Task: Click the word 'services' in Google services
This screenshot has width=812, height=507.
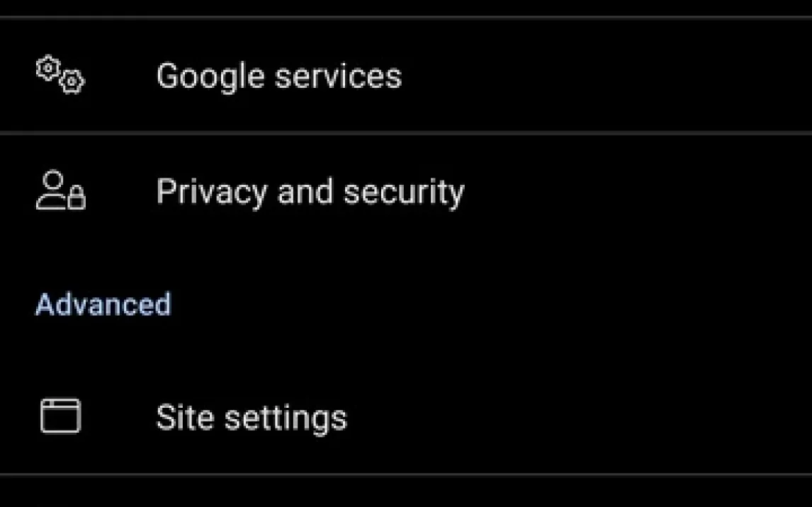Action: [x=338, y=76]
